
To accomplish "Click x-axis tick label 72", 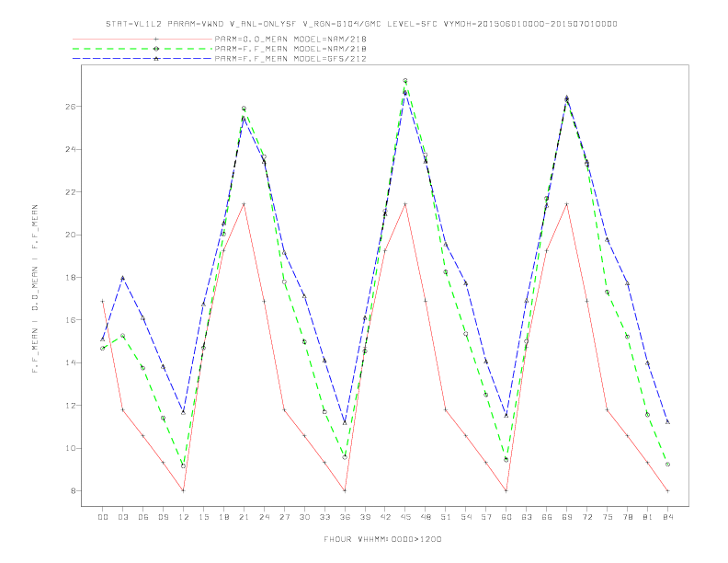I will click(x=586, y=517).
